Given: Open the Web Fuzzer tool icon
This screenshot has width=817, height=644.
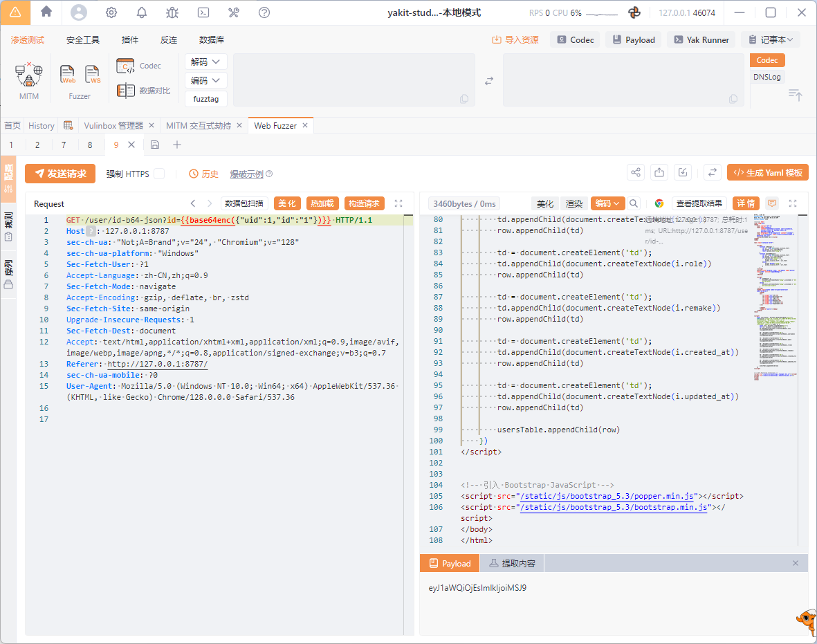Looking at the screenshot, I should [x=68, y=73].
